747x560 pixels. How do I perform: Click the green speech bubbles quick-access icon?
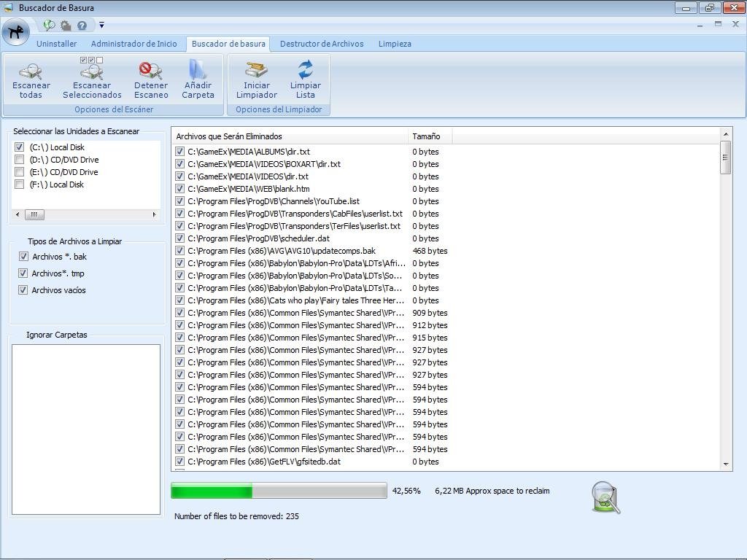point(49,26)
